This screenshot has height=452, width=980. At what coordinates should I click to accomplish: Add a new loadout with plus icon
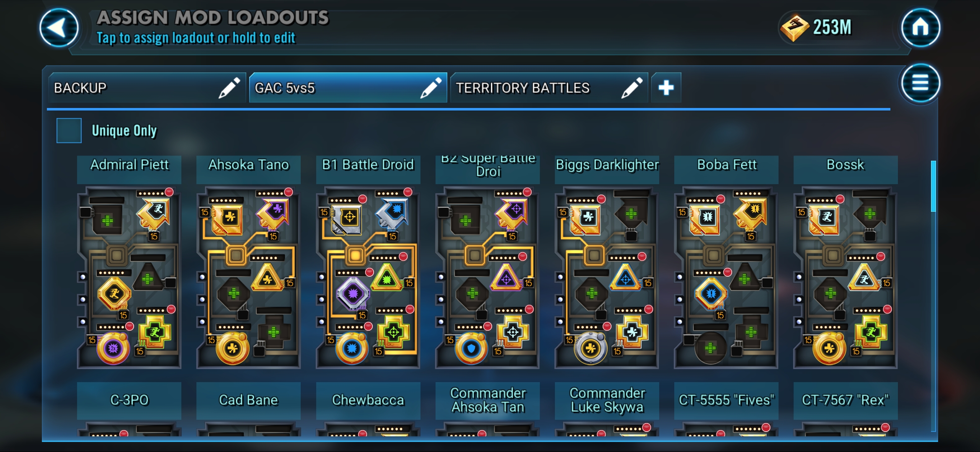[x=666, y=87]
